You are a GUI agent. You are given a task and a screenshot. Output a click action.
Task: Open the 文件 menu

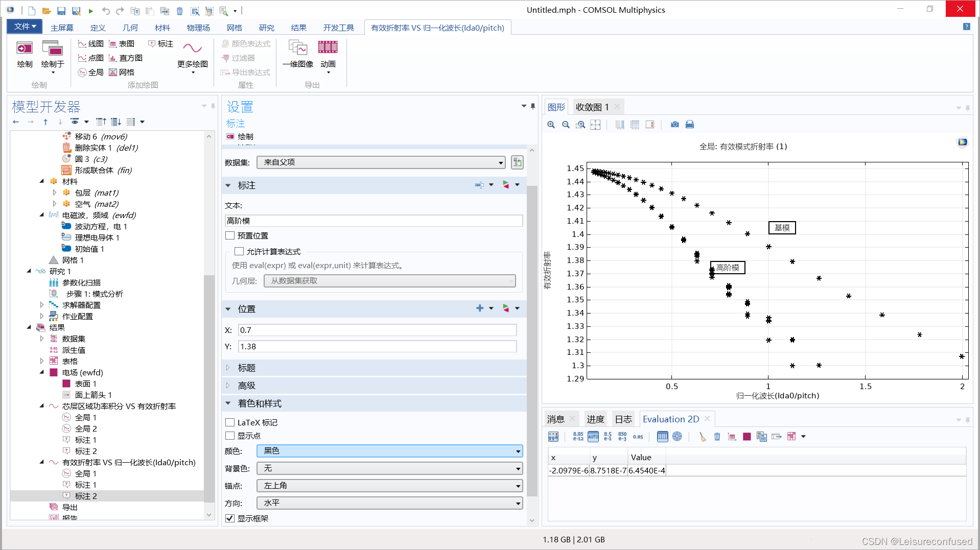(25, 27)
